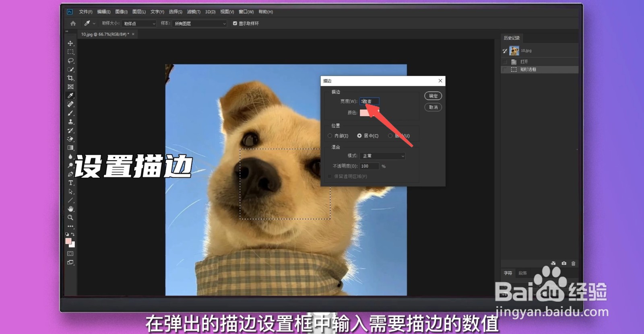The height and width of the screenshot is (334, 644).
Task: Select the Line tool
Action: (70, 200)
